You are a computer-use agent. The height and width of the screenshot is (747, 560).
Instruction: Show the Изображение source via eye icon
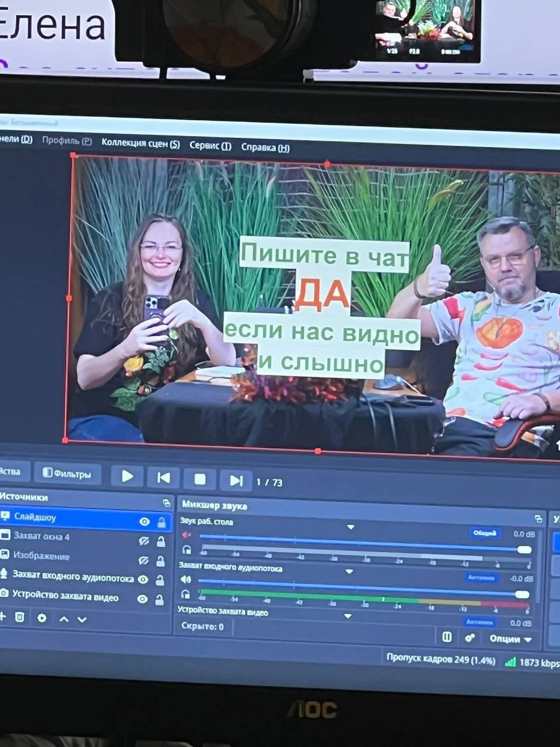143,560
